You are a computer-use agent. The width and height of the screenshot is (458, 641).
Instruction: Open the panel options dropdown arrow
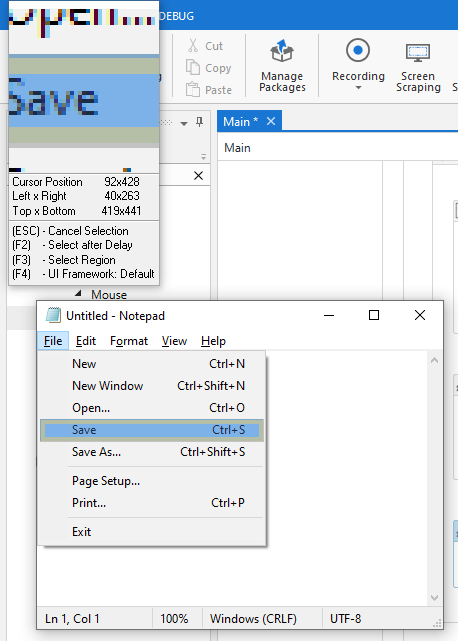(x=184, y=123)
